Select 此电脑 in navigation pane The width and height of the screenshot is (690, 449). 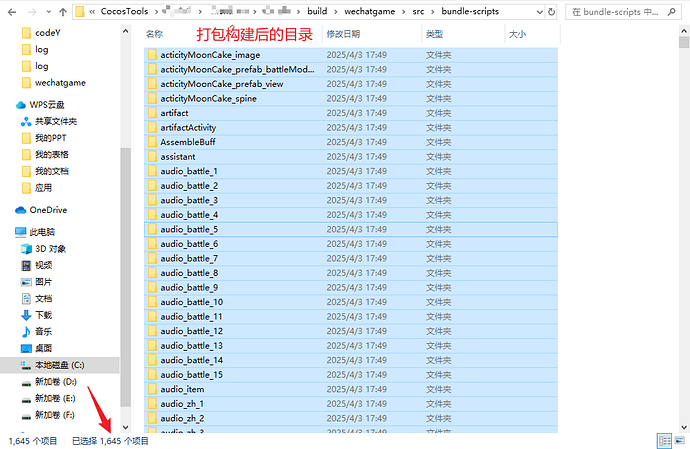tap(35, 232)
